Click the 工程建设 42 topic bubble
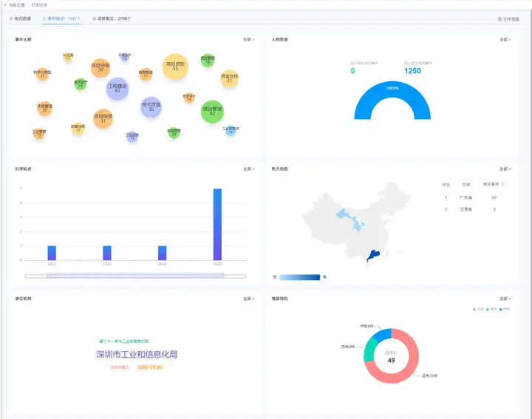 point(117,89)
